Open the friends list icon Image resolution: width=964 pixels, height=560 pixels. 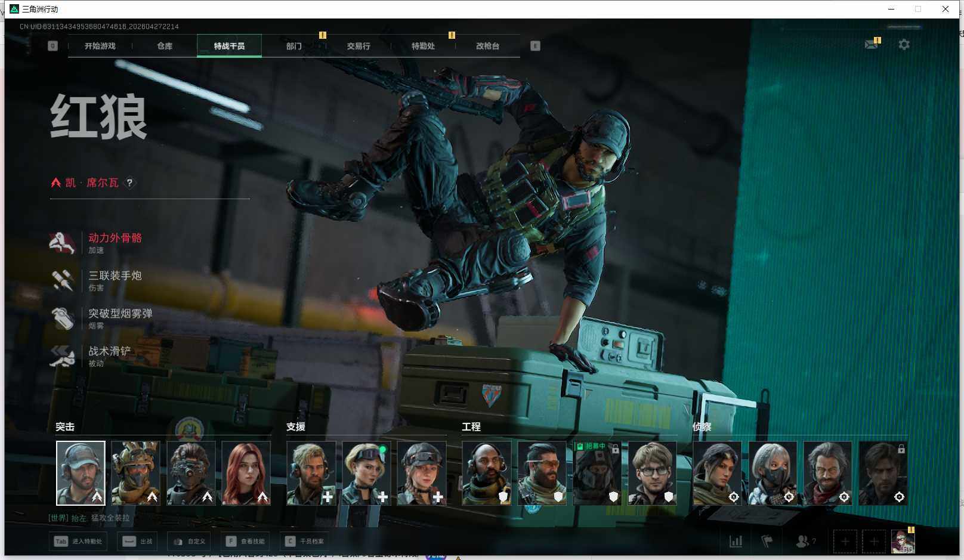tap(803, 542)
